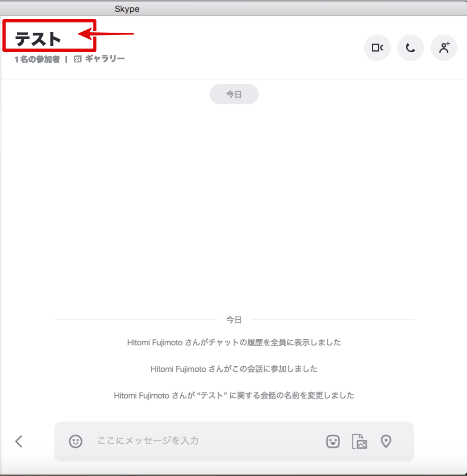This screenshot has height=476, width=467.
Task: Click the red arrow pointing at テスト
Action: tap(106, 34)
